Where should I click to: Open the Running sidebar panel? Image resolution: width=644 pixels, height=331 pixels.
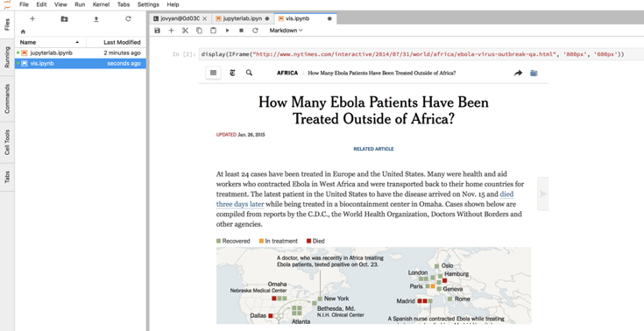tap(7, 57)
